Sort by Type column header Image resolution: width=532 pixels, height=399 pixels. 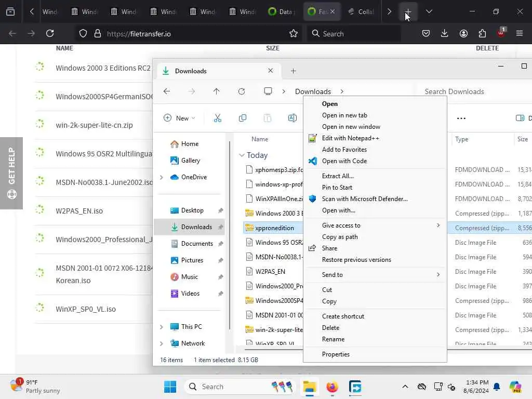[x=461, y=139]
